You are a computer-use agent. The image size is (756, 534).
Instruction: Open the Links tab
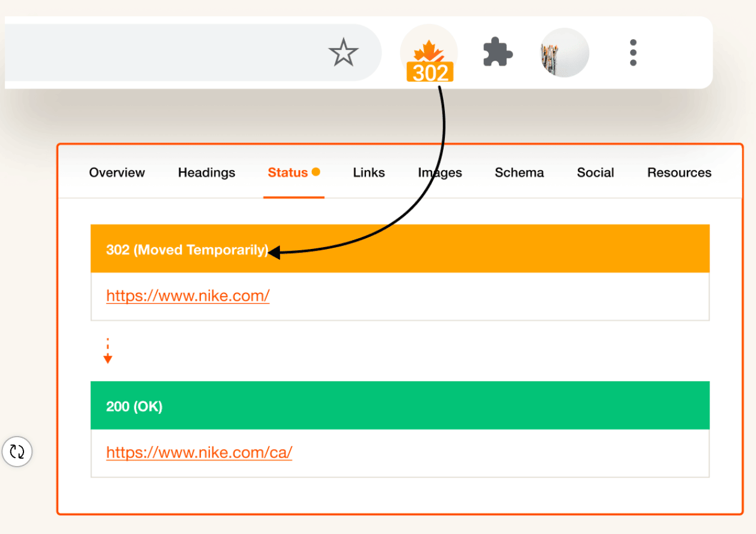point(369,173)
